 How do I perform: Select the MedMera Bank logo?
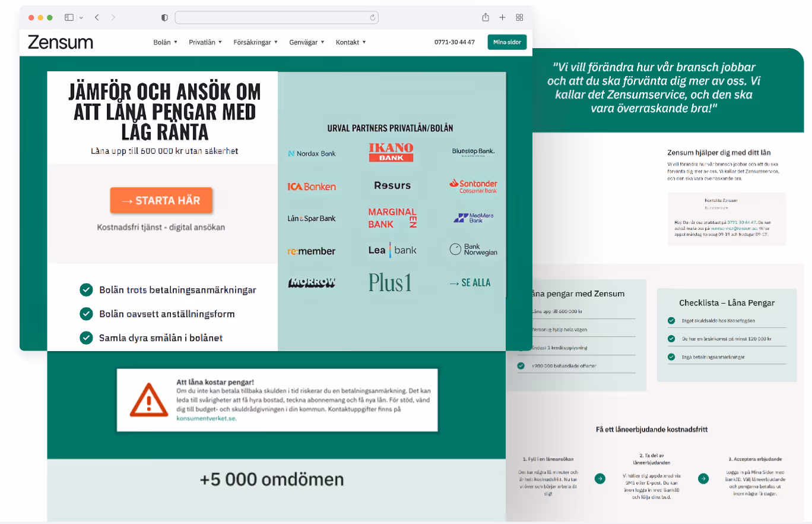click(473, 218)
